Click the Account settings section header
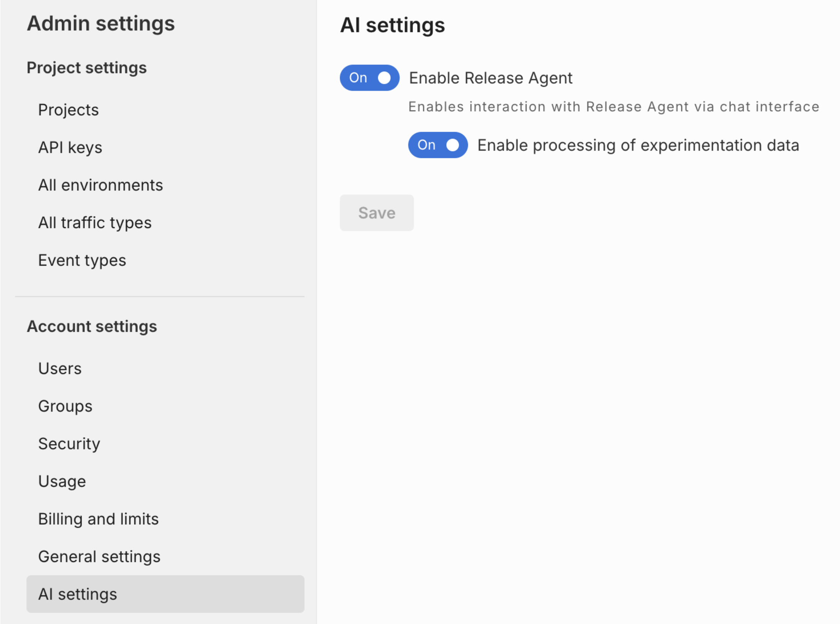The image size is (840, 624). pos(92,326)
